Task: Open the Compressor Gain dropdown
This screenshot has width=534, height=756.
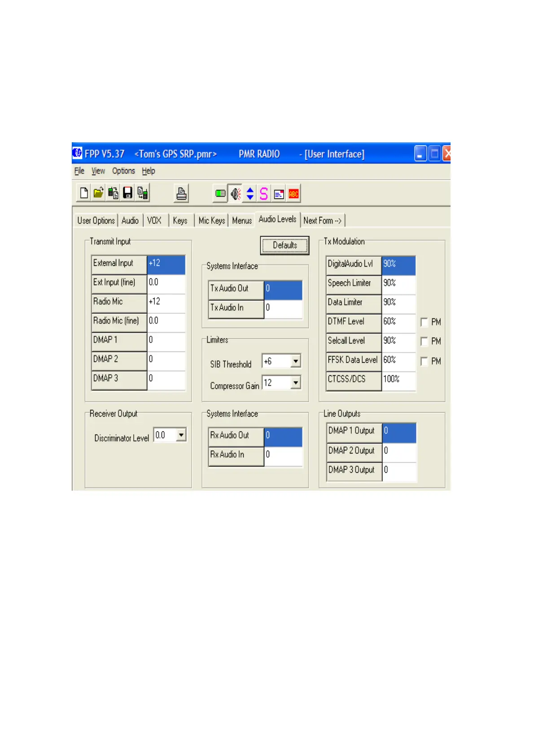Action: tap(295, 382)
